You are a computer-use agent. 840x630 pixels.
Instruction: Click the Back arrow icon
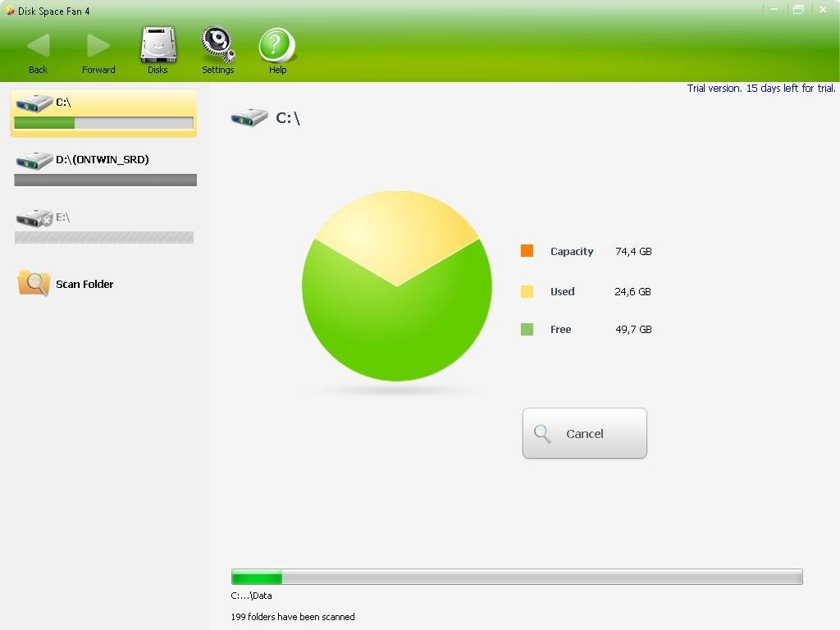pos(38,46)
